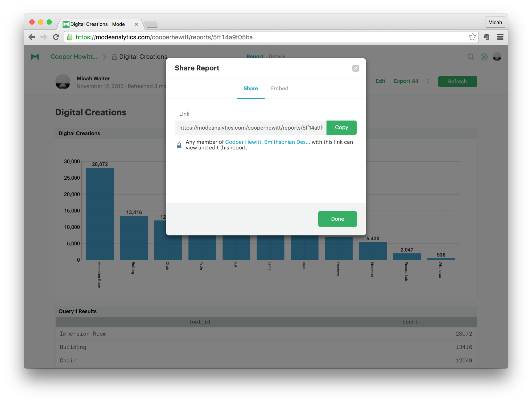Click Export All
Image resolution: width=532 pixels, height=403 pixels.
406,81
